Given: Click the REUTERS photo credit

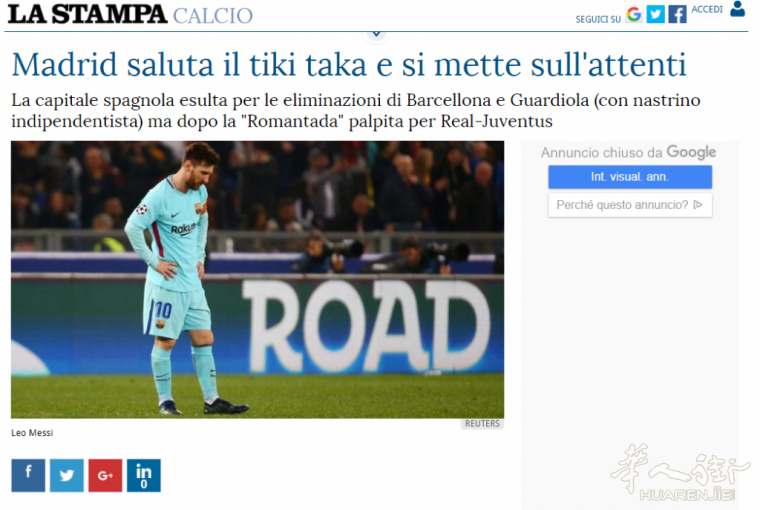Looking at the screenshot, I should click(x=482, y=424).
